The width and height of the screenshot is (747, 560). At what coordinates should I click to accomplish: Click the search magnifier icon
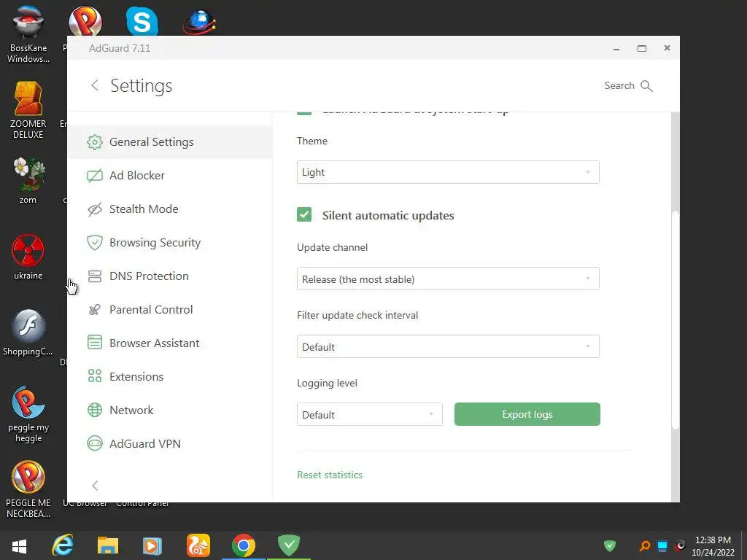646,86
